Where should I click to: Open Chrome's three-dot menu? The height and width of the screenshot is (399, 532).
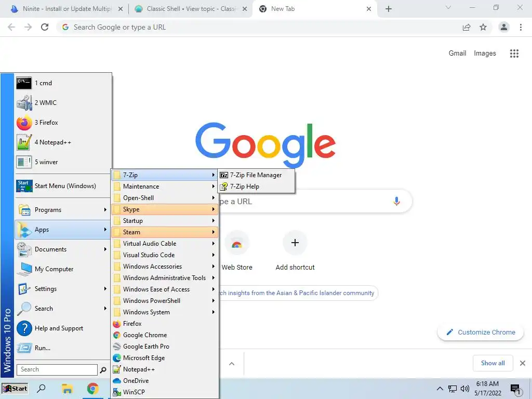point(521,27)
